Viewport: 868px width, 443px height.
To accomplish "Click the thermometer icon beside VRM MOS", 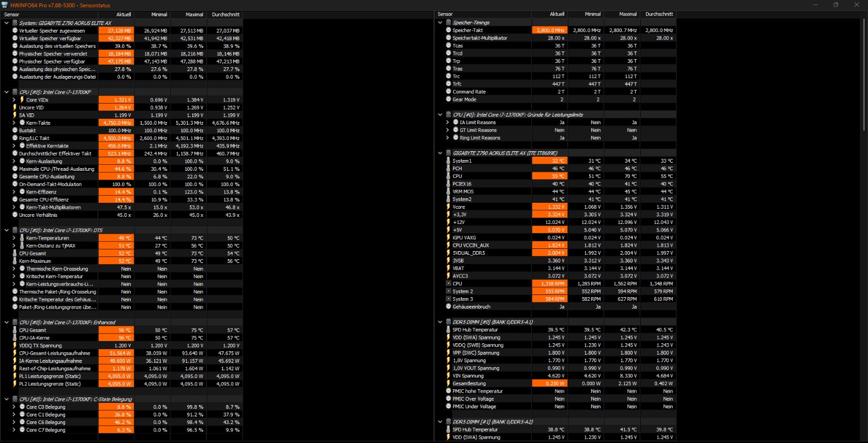I will (449, 191).
